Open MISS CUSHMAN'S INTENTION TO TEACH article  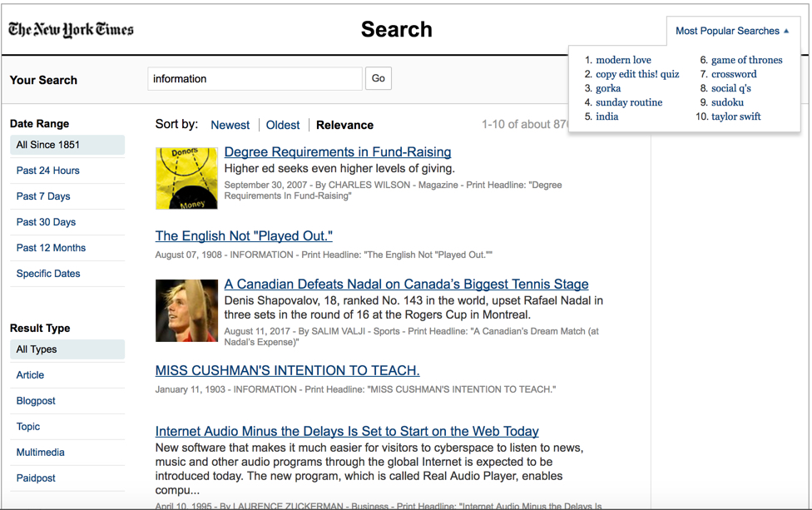[287, 371]
